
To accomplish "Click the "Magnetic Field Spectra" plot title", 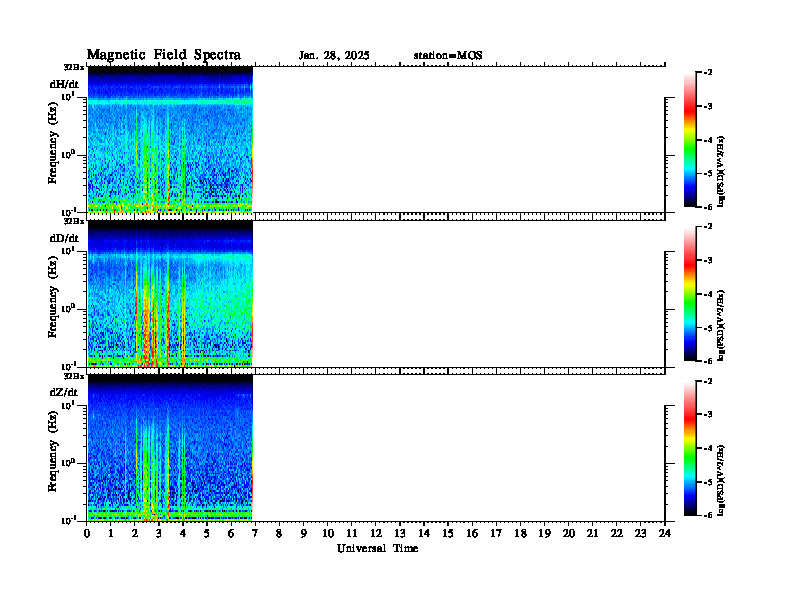I will pyautogui.click(x=164, y=55).
